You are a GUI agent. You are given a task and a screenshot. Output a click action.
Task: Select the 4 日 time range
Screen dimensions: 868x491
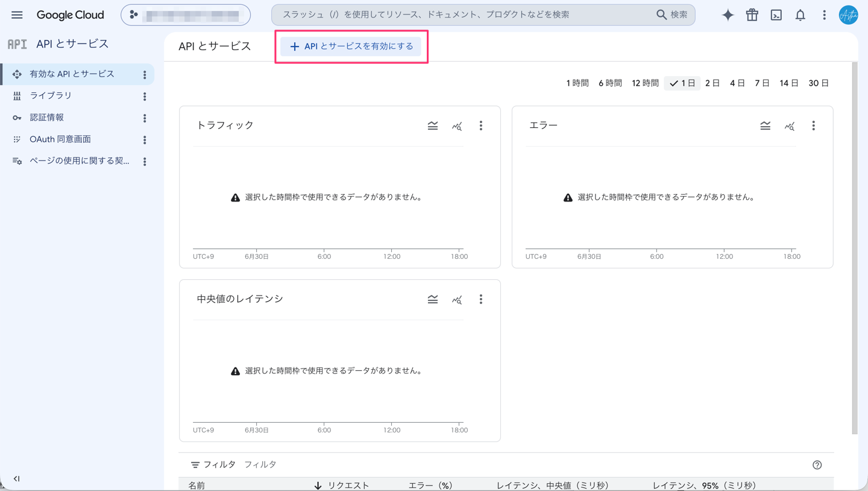(737, 83)
